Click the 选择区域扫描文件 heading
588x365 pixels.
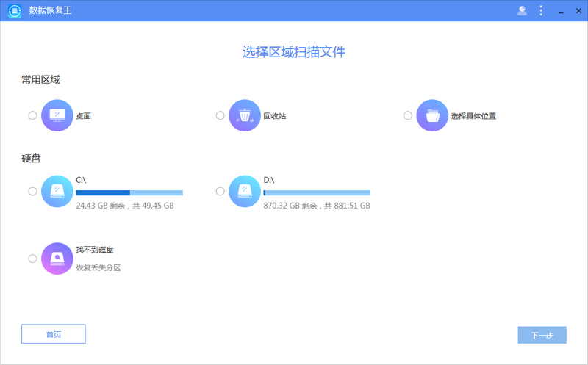[294, 51]
